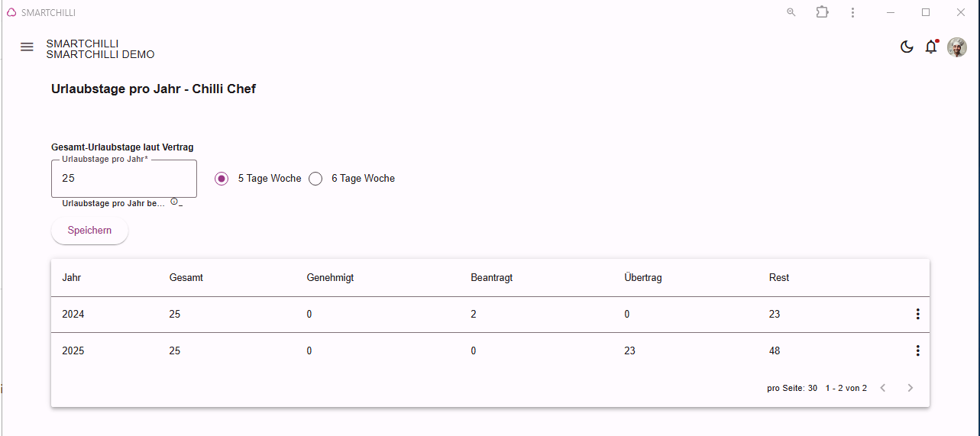Click the SMARTCHILLI DEMO title text
Screen dimensions: 980x436
pyautogui.click(x=100, y=54)
